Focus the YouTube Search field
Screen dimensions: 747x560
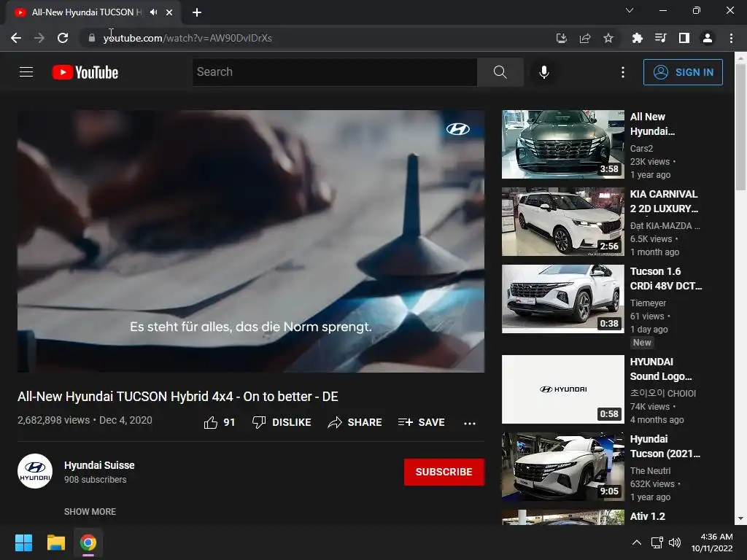(x=334, y=72)
